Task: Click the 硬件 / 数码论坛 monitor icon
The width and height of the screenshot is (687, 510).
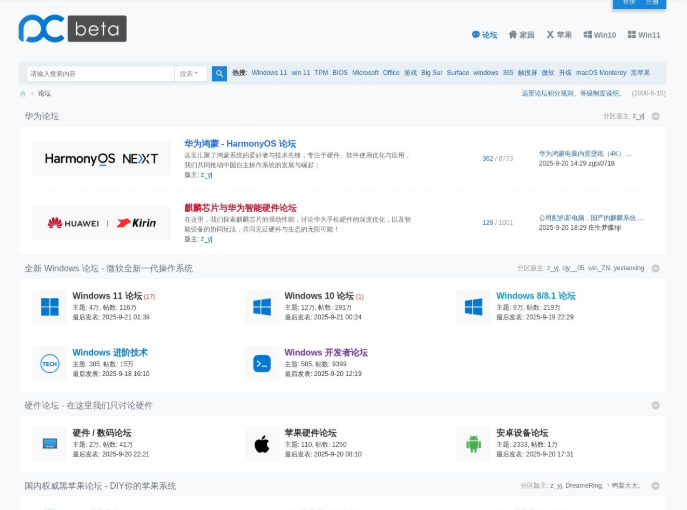Action: [x=50, y=444]
